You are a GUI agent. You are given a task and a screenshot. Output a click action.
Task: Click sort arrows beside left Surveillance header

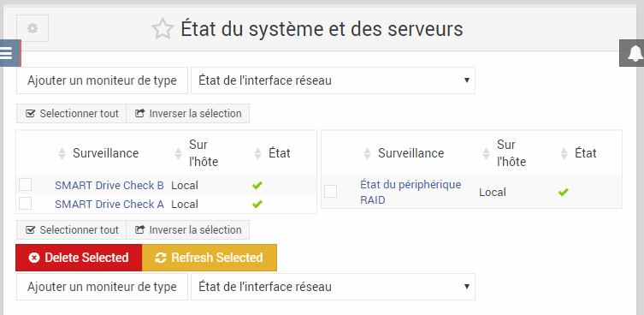[62, 154]
